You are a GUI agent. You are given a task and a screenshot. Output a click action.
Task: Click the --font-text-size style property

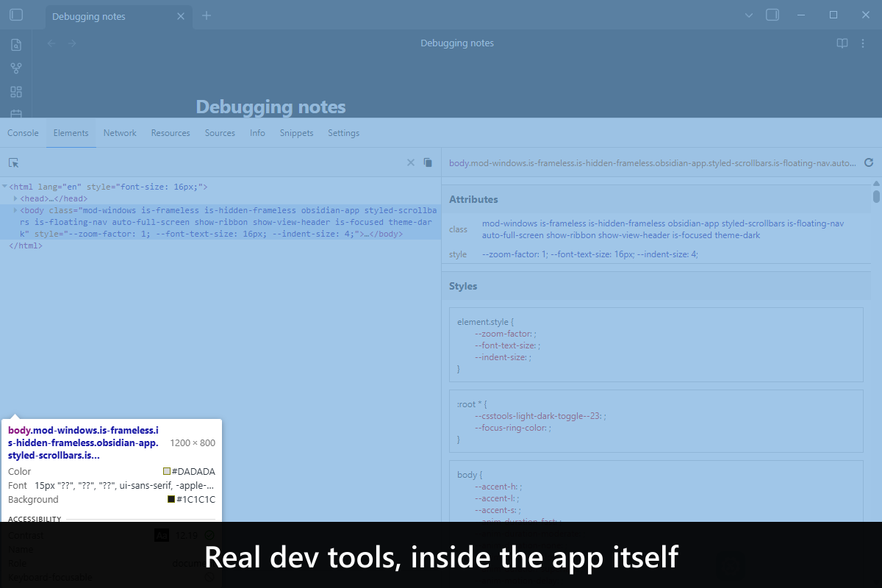coord(507,345)
